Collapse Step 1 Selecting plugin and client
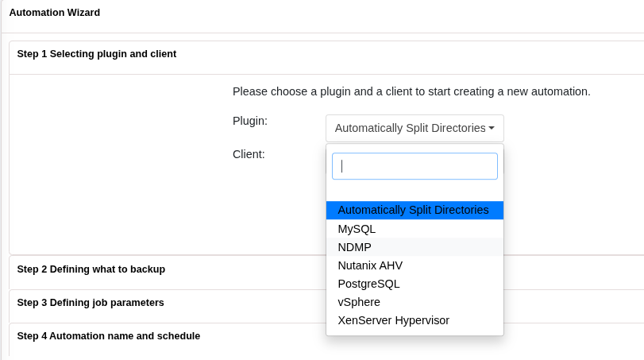 [97, 54]
